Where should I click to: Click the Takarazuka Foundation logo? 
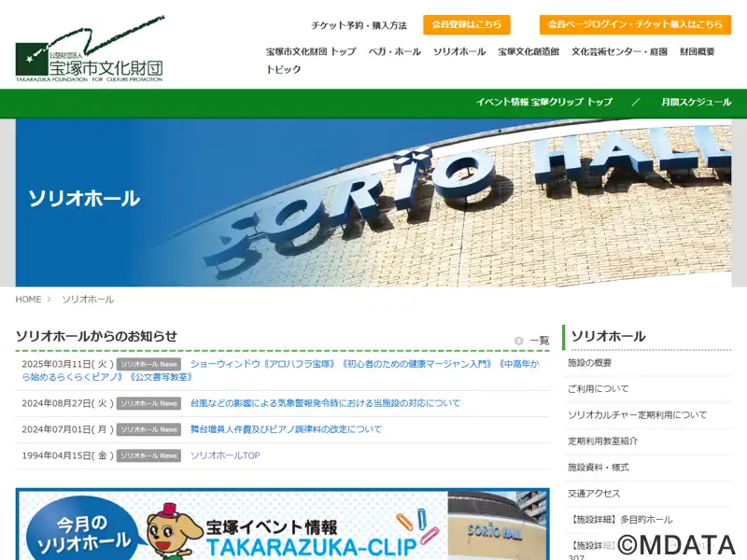(90, 49)
